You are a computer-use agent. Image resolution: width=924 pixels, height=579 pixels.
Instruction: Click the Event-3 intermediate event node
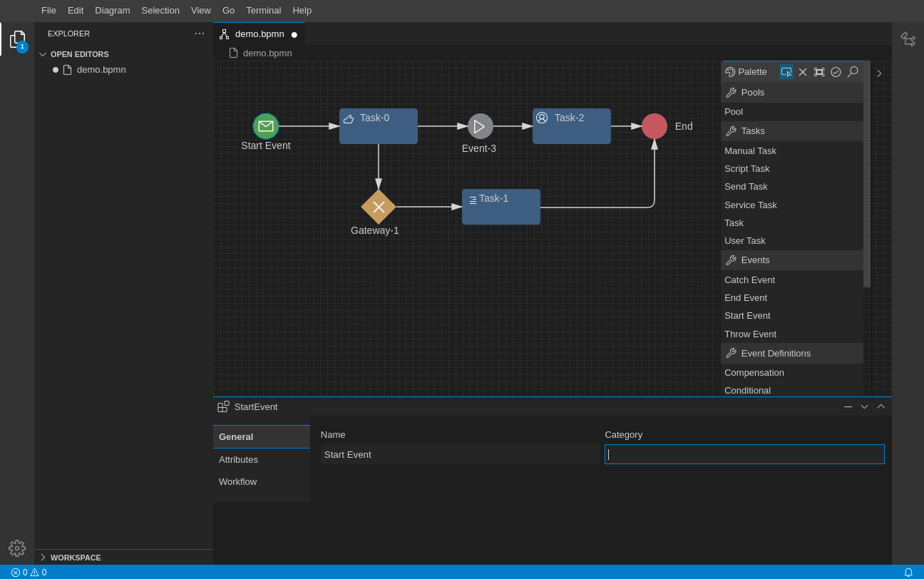(x=479, y=125)
